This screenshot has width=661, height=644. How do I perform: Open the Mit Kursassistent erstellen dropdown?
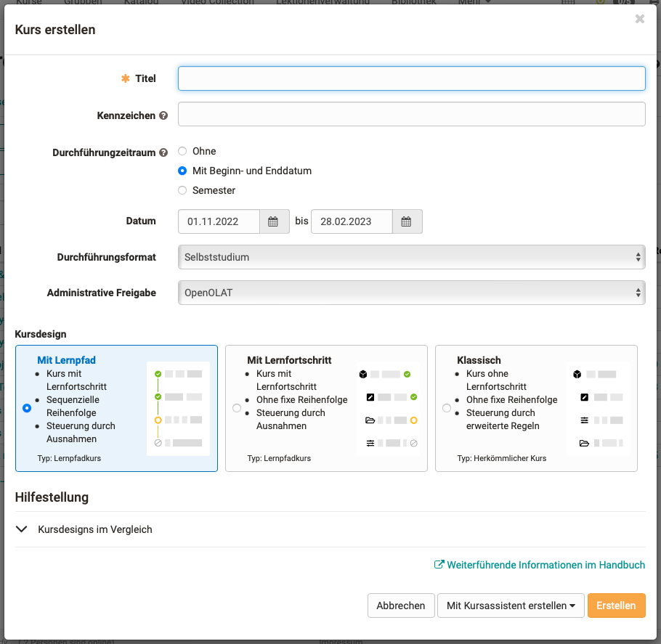click(x=511, y=605)
